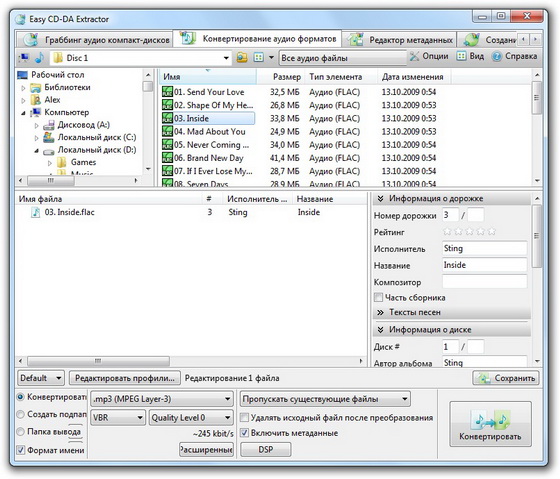Collapse Локальный диск (D:) node
Image resolution: width=560 pixels, height=479 pixels.
pyautogui.click(x=36, y=150)
